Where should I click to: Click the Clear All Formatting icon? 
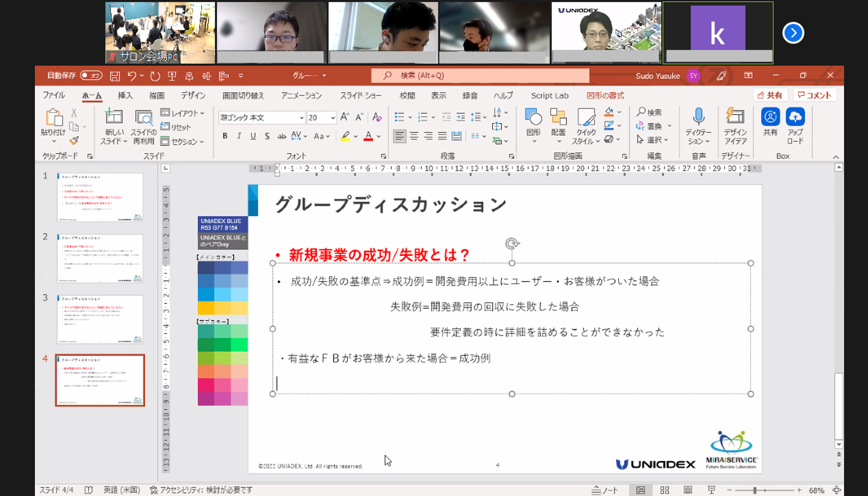point(377,117)
